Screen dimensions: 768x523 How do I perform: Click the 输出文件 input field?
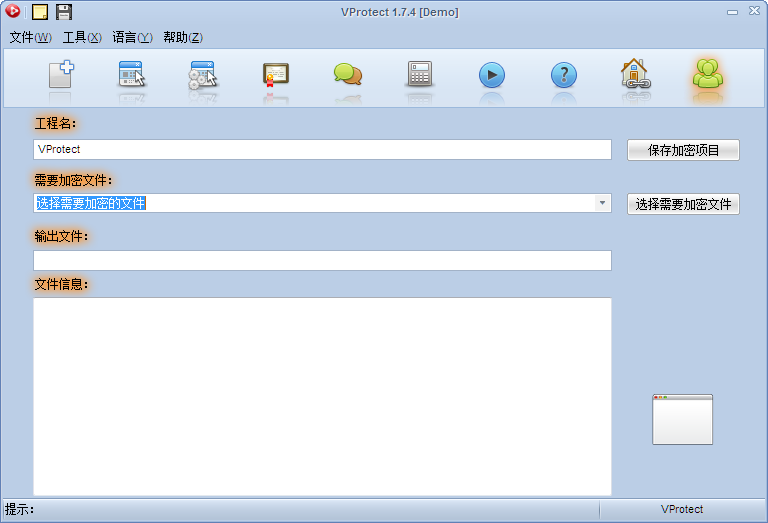(322, 261)
